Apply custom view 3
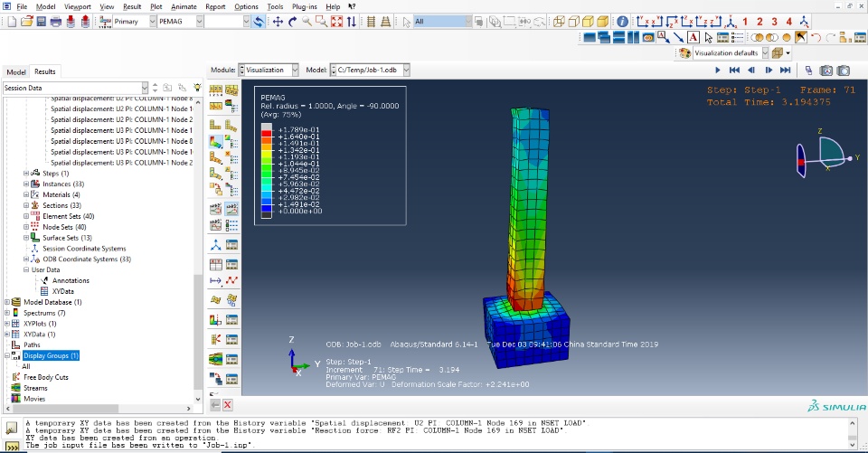This screenshot has width=868, height=453. pyautogui.click(x=775, y=22)
